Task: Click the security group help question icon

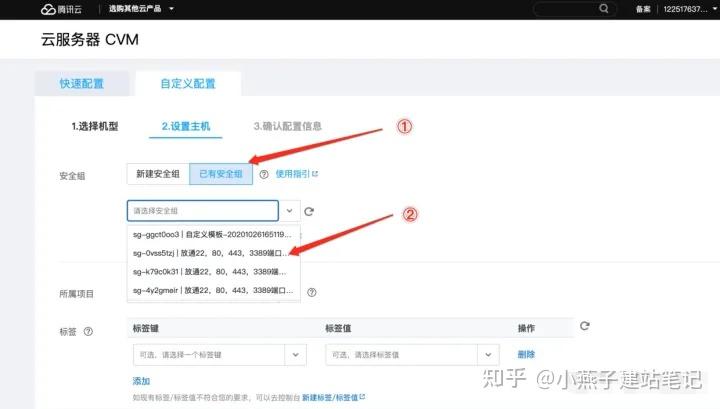Action: [264, 174]
